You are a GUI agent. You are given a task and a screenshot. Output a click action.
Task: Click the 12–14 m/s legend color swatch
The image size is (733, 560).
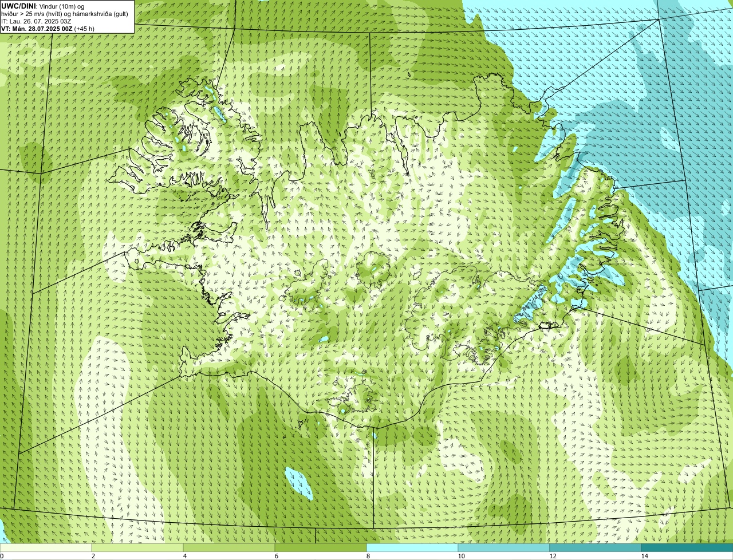pyautogui.click(x=596, y=547)
